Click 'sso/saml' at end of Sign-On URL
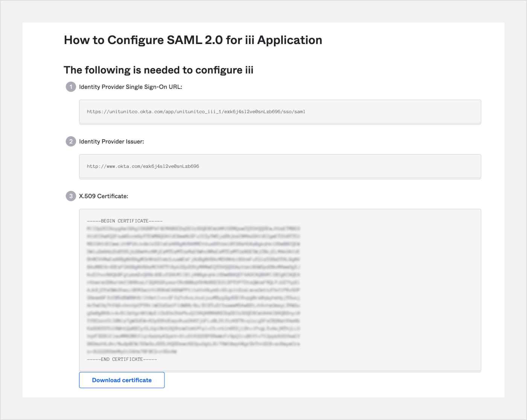 click(x=294, y=112)
